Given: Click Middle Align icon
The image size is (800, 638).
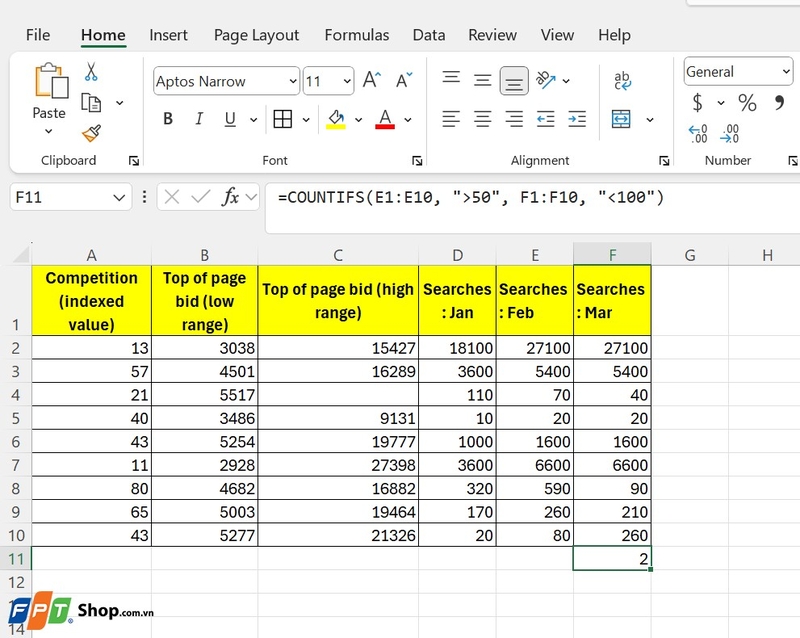Looking at the screenshot, I should [x=482, y=80].
